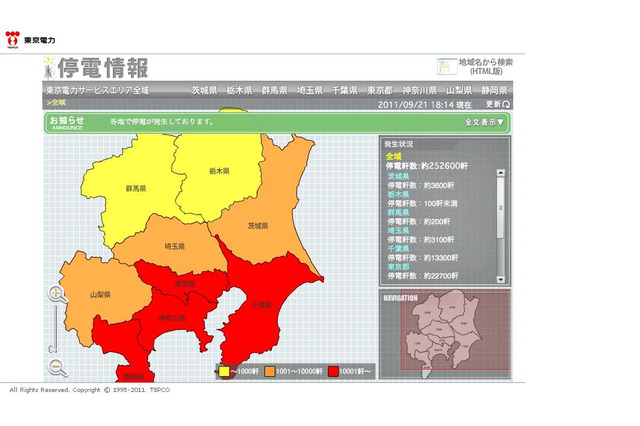This screenshot has height=426, width=640.
Task: Select 東京都 in the top navigation
Action: click(380, 90)
